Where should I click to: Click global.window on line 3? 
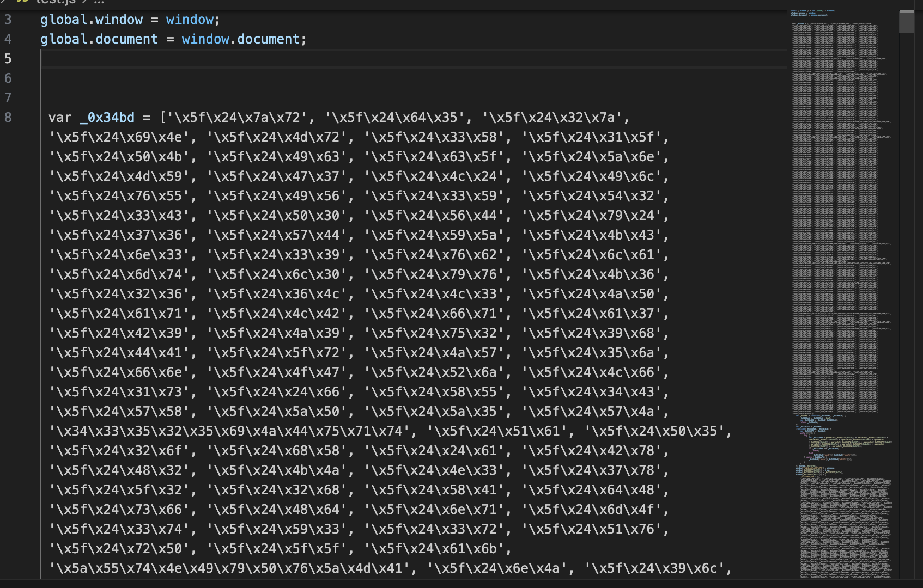coord(91,20)
